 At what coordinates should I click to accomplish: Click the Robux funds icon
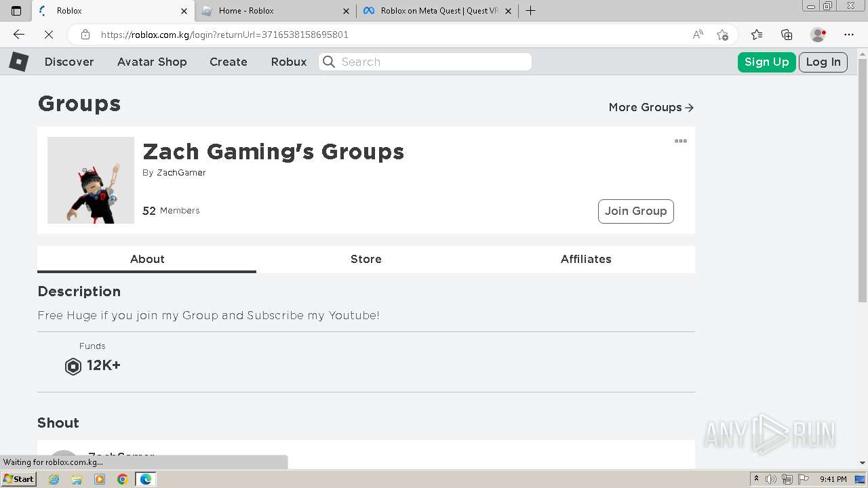tap(73, 367)
